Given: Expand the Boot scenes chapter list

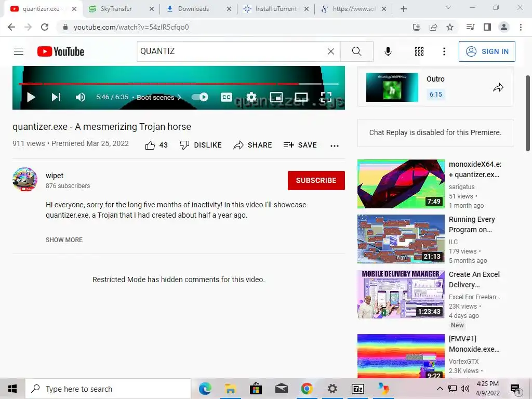Looking at the screenshot, I should (159, 97).
